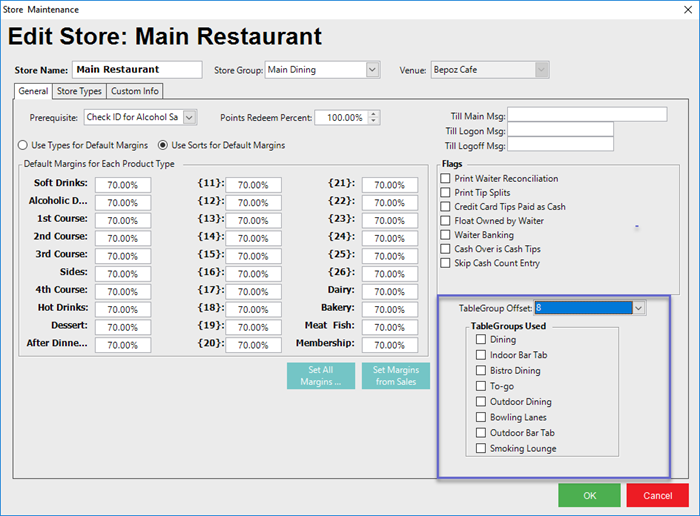
Task: Click the TableGroup Offset value box
Action: [583, 308]
